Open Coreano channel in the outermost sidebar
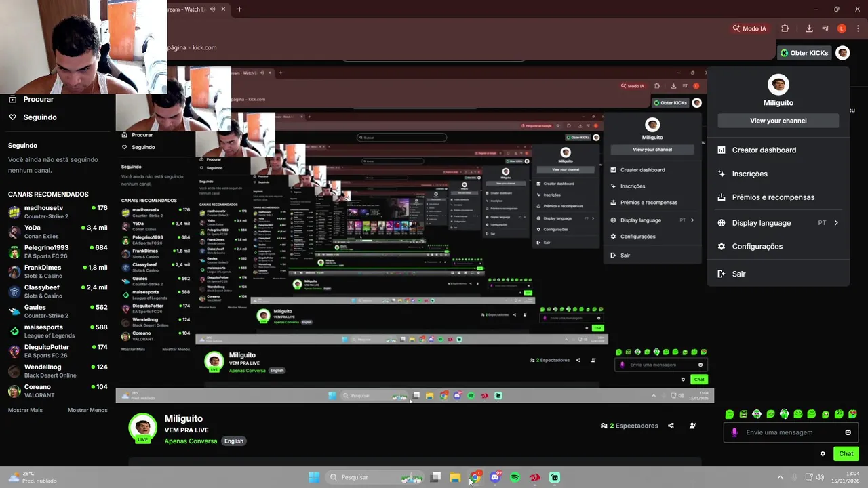868x488 pixels. point(58,390)
